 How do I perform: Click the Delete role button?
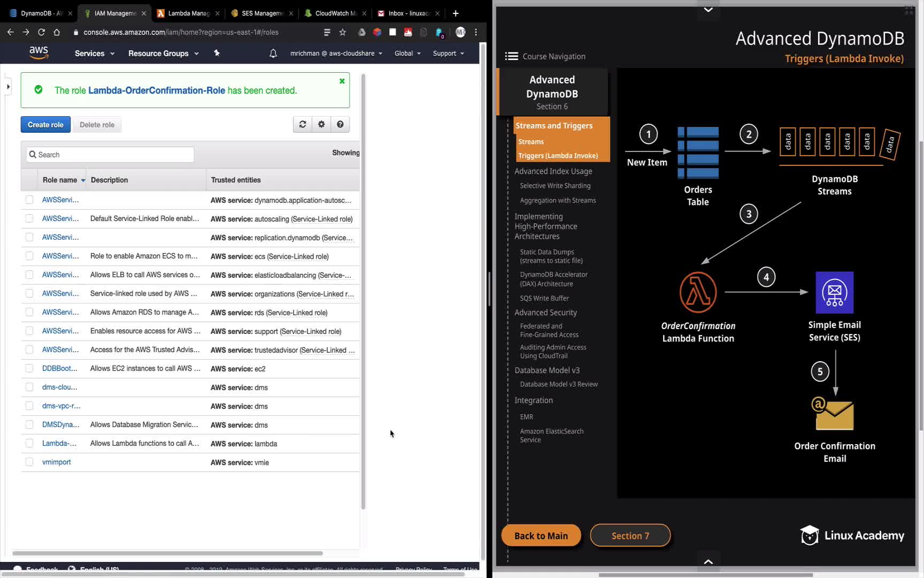click(x=97, y=125)
